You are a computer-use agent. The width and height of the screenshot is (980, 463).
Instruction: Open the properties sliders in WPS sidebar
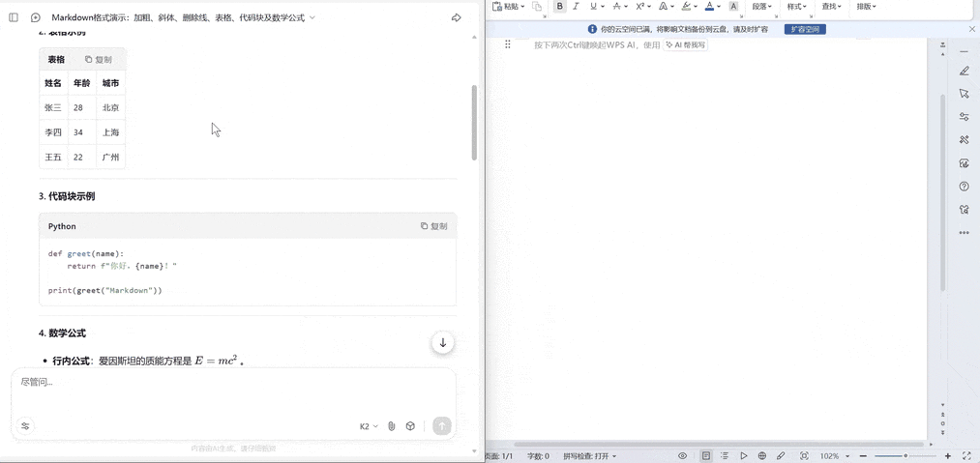point(964,117)
